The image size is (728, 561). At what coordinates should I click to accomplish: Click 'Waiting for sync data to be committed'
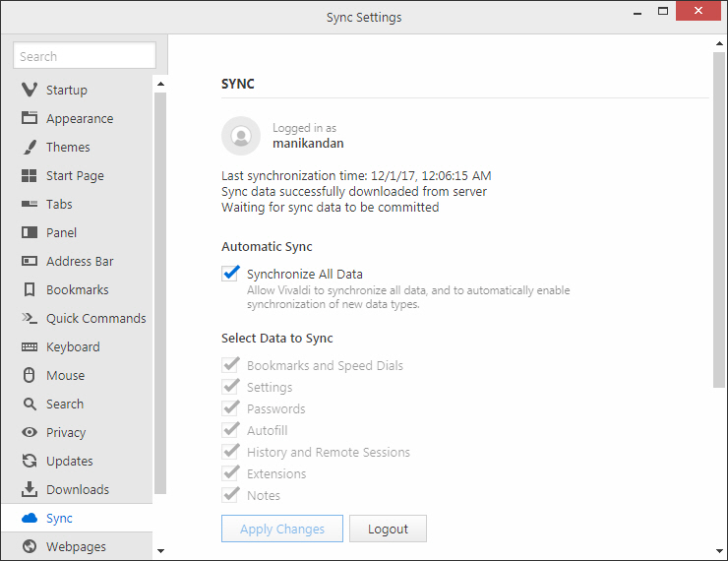331,207
